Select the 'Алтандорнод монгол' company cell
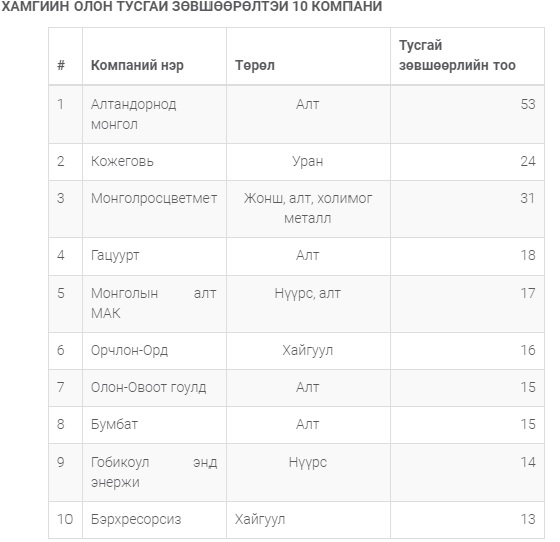Viewport: 560px width, 542px height. click(154, 115)
